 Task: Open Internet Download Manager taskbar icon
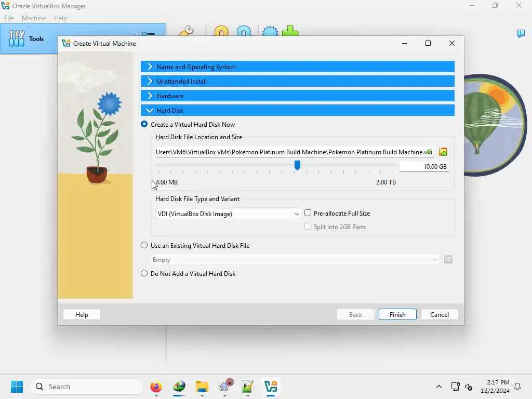[x=179, y=387]
